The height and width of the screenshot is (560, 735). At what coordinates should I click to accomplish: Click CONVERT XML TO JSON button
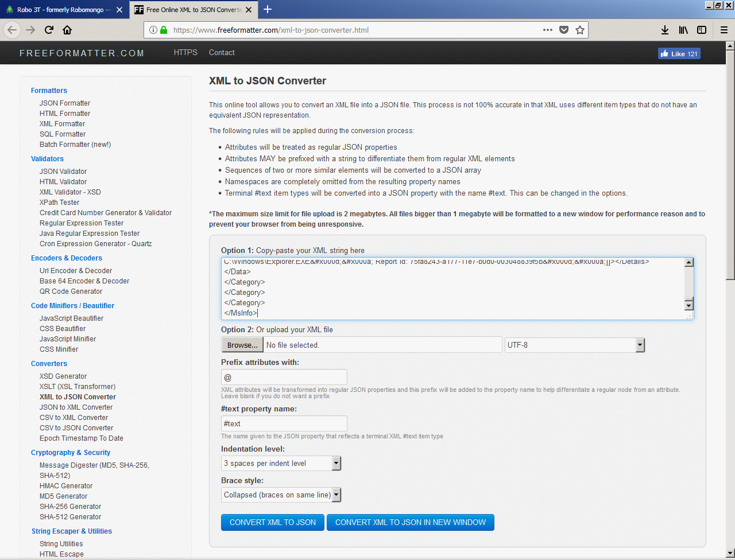click(x=273, y=522)
